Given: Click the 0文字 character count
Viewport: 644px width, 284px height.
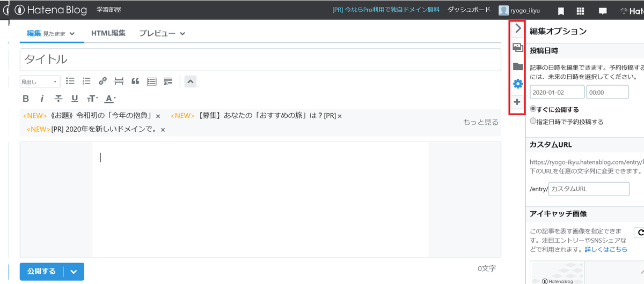Looking at the screenshot, I should click(487, 268).
